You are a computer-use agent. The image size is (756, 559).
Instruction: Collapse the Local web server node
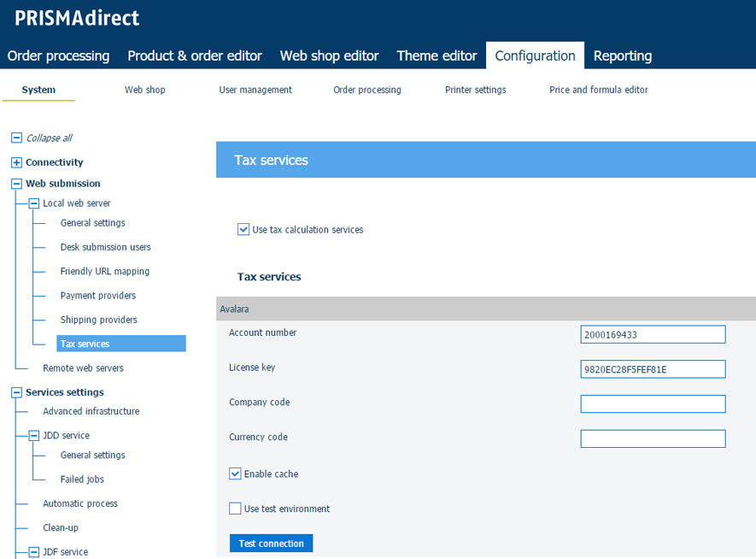tap(34, 203)
